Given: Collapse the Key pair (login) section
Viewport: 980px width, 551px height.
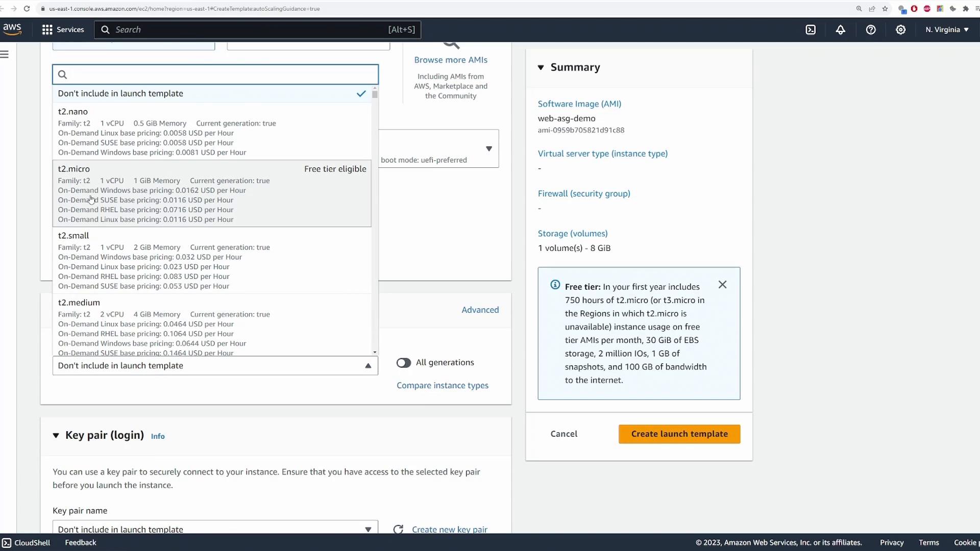Looking at the screenshot, I should 56,435.
